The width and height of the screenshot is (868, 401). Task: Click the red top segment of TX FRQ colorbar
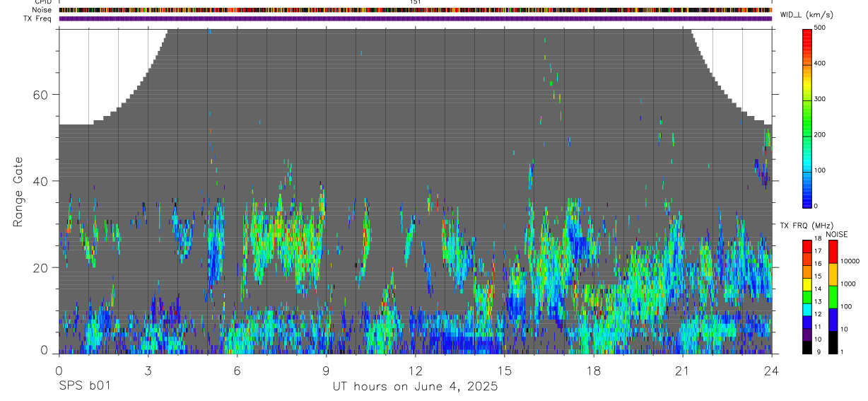click(x=807, y=245)
